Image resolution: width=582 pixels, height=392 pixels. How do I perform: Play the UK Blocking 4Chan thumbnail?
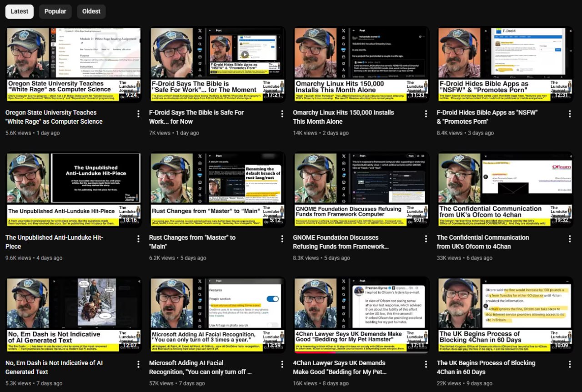505,315
